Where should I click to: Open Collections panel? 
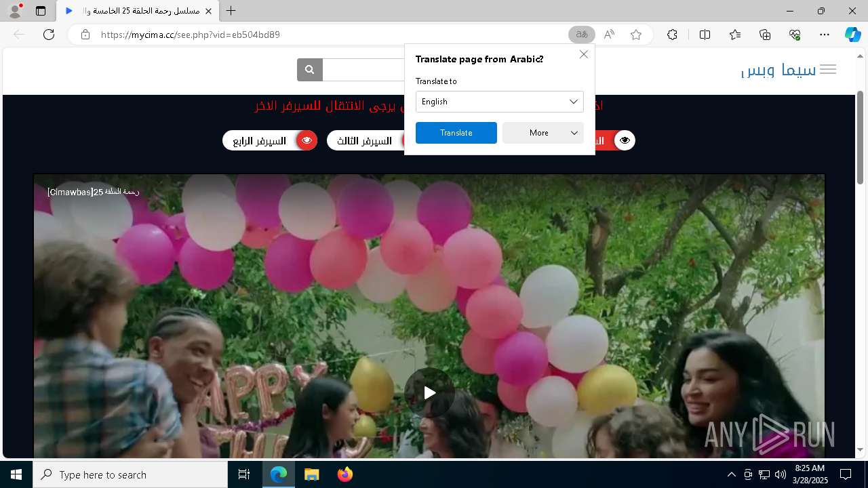(x=765, y=35)
